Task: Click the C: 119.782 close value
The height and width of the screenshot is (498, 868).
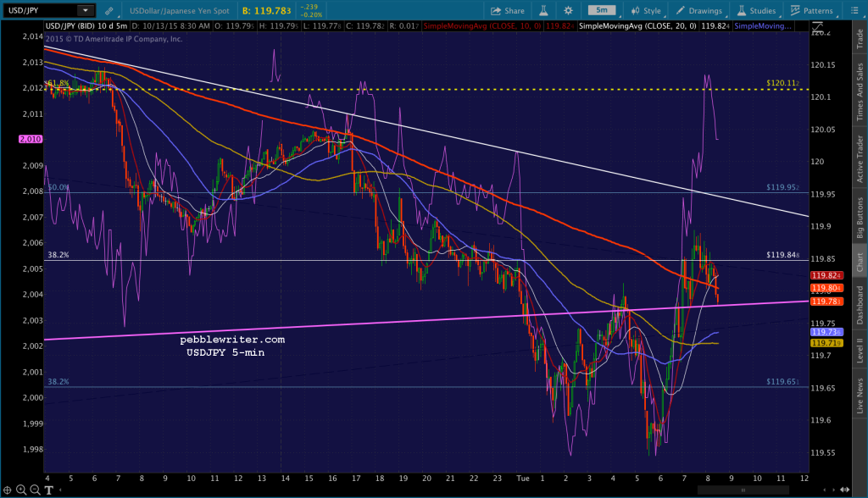Action: (x=365, y=26)
